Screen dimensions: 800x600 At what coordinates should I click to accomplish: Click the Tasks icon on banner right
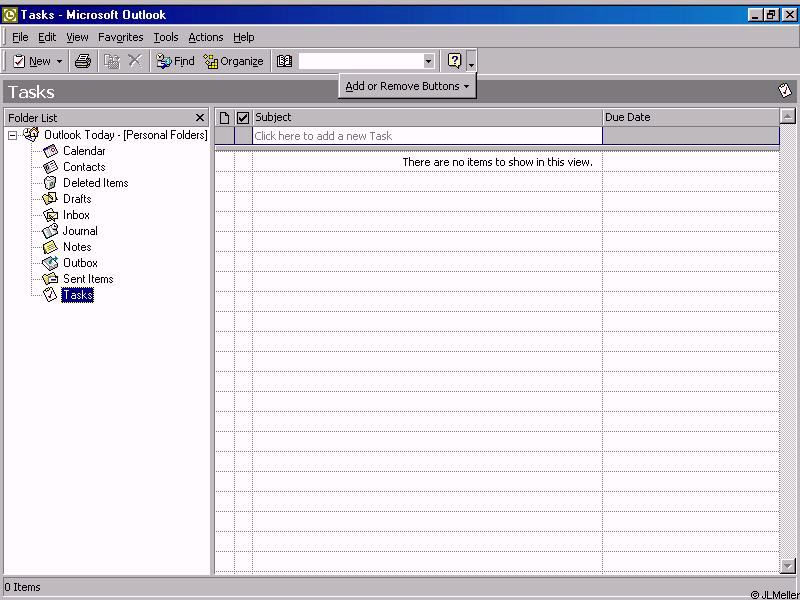(x=785, y=91)
